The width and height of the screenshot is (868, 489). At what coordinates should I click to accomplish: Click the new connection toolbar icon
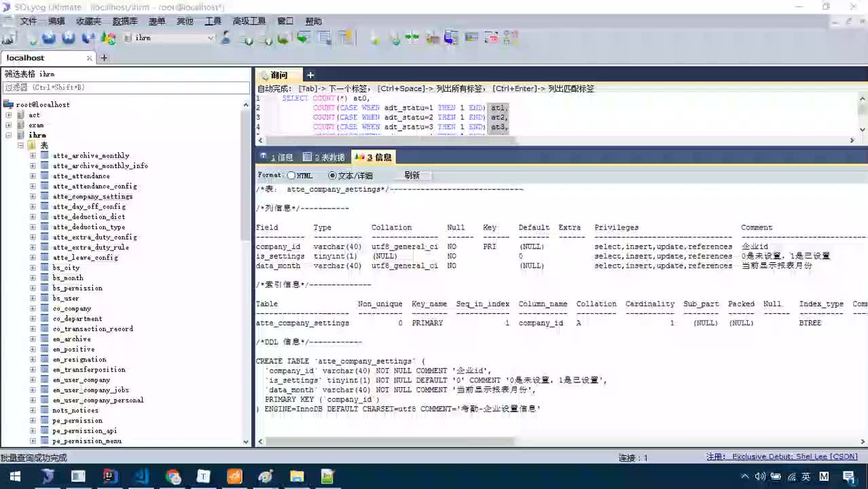(x=10, y=38)
